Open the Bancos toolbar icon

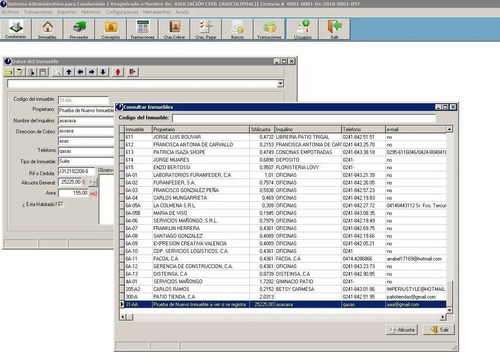(x=237, y=29)
